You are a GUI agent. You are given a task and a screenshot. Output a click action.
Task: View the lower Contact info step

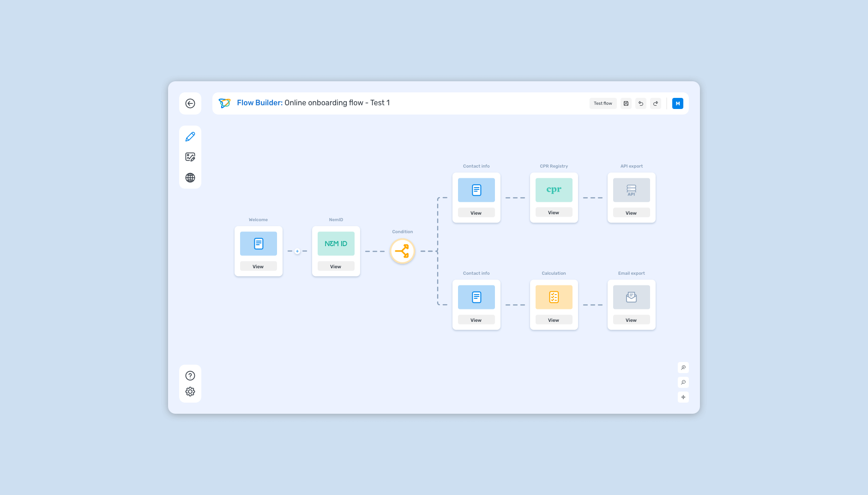pyautogui.click(x=476, y=320)
